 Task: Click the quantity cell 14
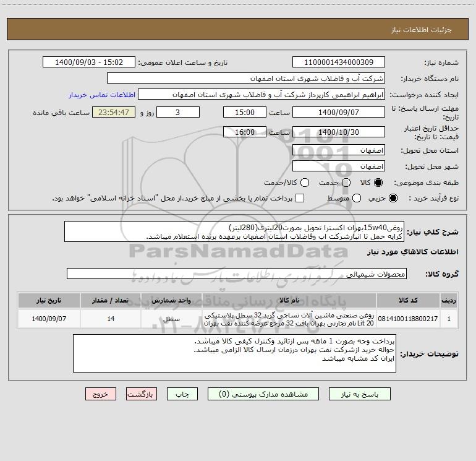(x=111, y=319)
